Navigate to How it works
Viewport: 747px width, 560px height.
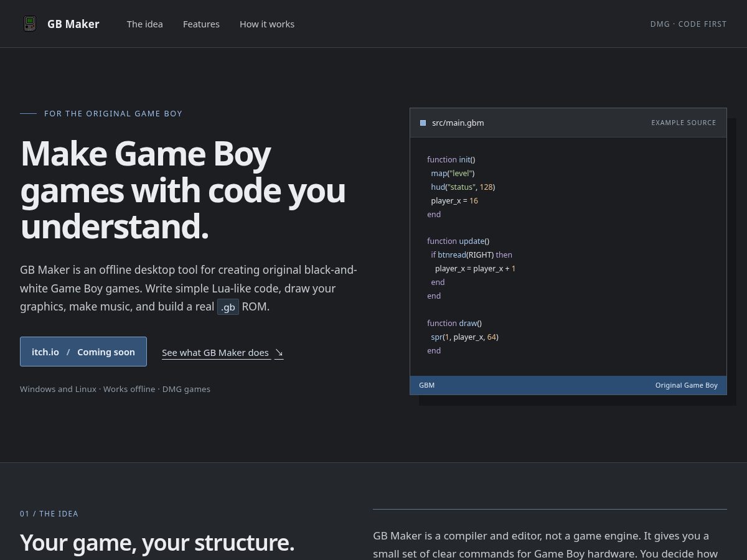[267, 24]
